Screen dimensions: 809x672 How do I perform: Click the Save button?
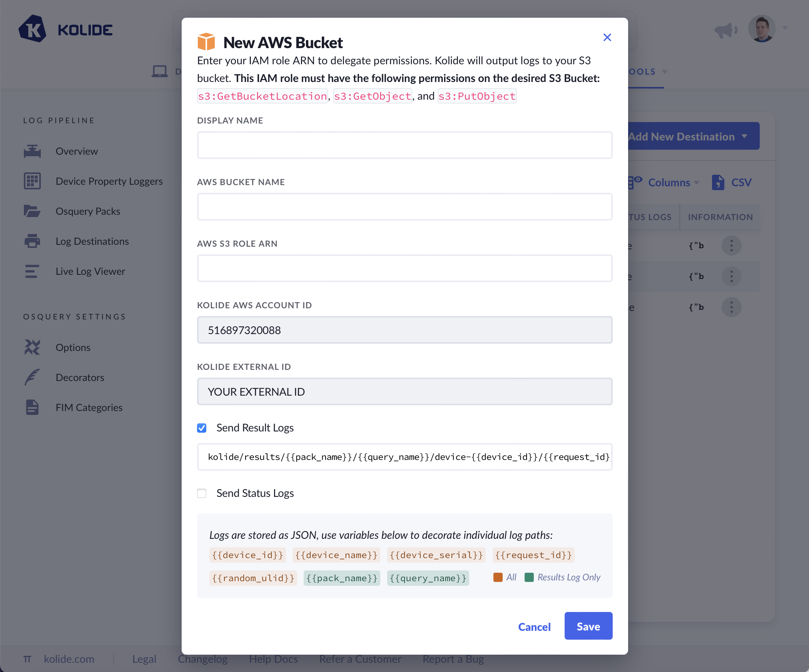588,626
